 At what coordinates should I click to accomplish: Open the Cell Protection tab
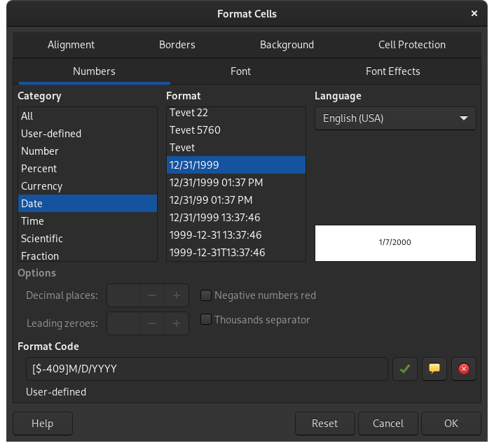point(412,45)
